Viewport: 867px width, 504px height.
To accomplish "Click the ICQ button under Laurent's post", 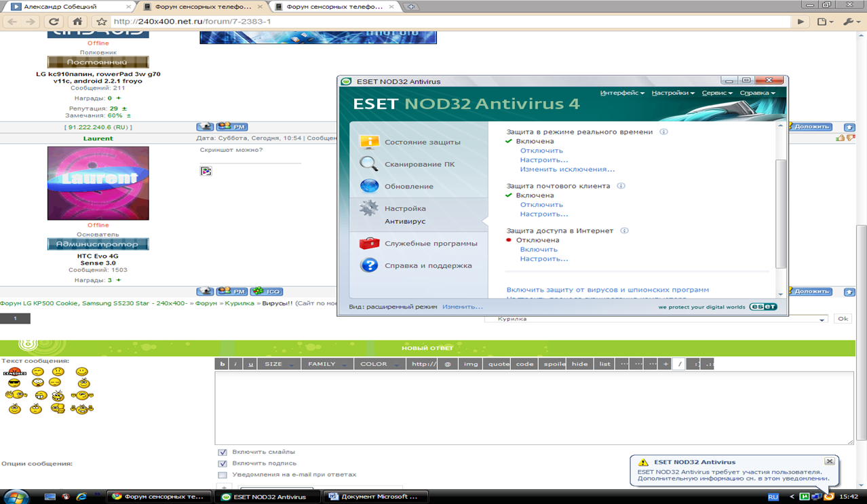I will 266,291.
